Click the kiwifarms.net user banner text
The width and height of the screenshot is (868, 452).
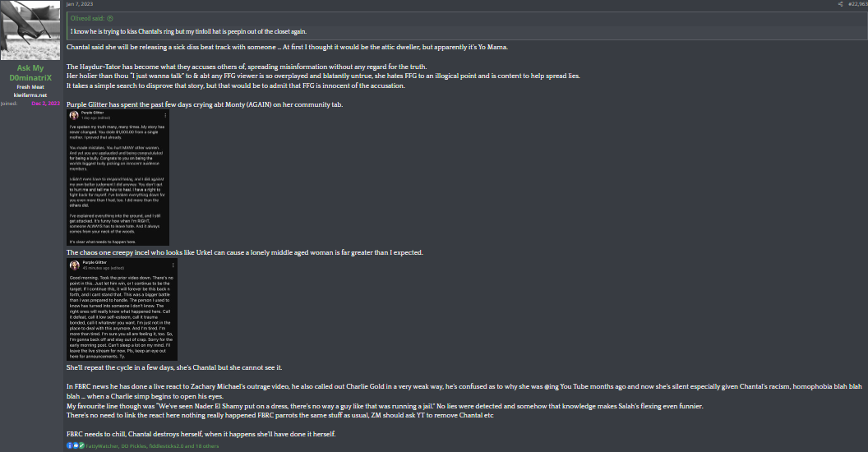(x=31, y=95)
